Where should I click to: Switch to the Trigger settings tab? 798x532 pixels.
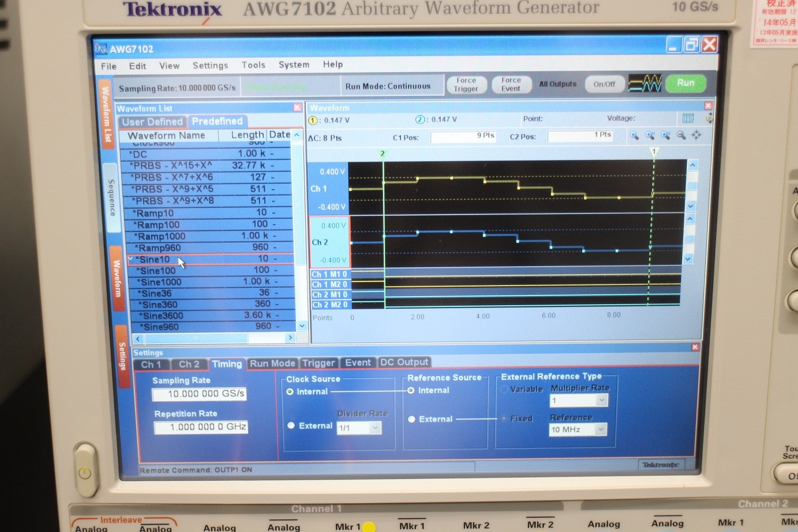pyautogui.click(x=319, y=363)
